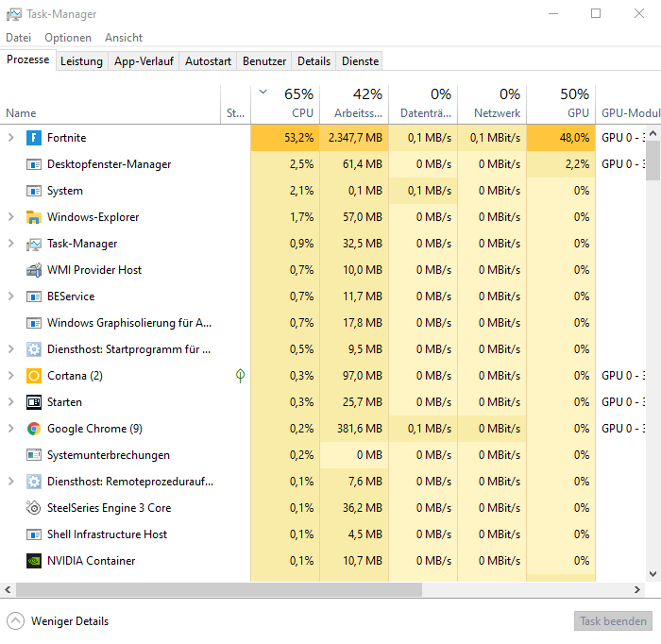Expand the Windows-Explorer process entry
661x644 pixels.
pos(11,217)
